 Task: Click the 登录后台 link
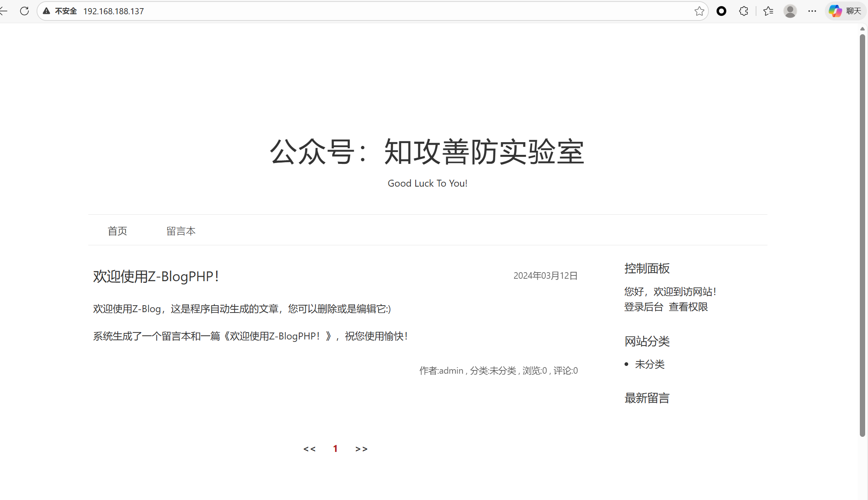(x=644, y=307)
